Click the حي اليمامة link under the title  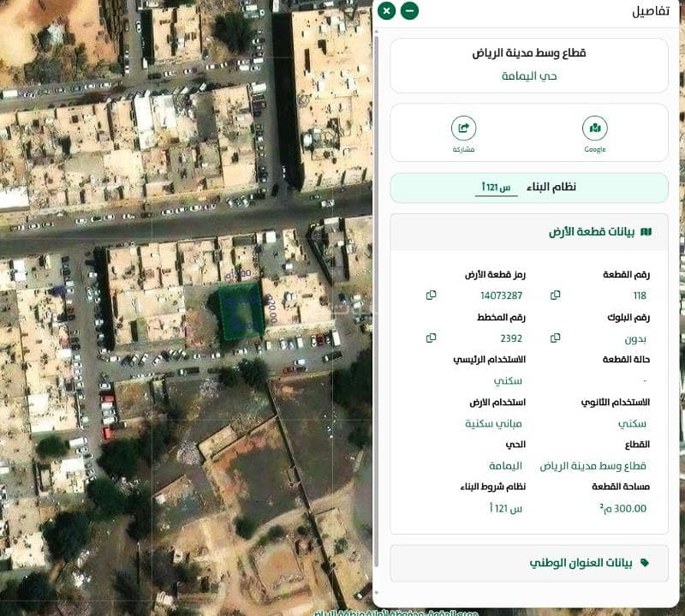[x=528, y=76]
